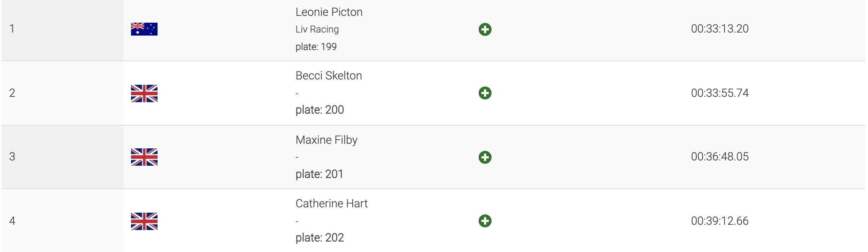The image size is (868, 252).
Task: Click plate: 199 text
Action: [316, 47]
